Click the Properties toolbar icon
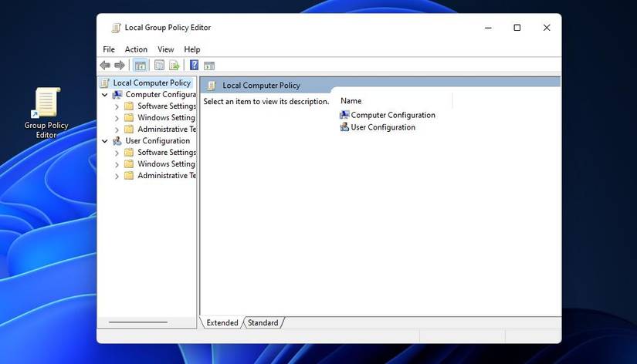This screenshot has width=637, height=364. point(159,66)
